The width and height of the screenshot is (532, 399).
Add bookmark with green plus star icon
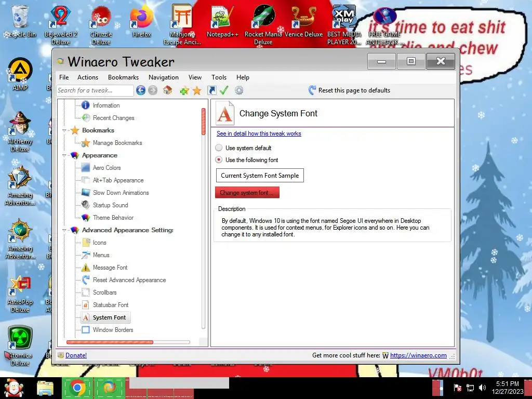184,90
